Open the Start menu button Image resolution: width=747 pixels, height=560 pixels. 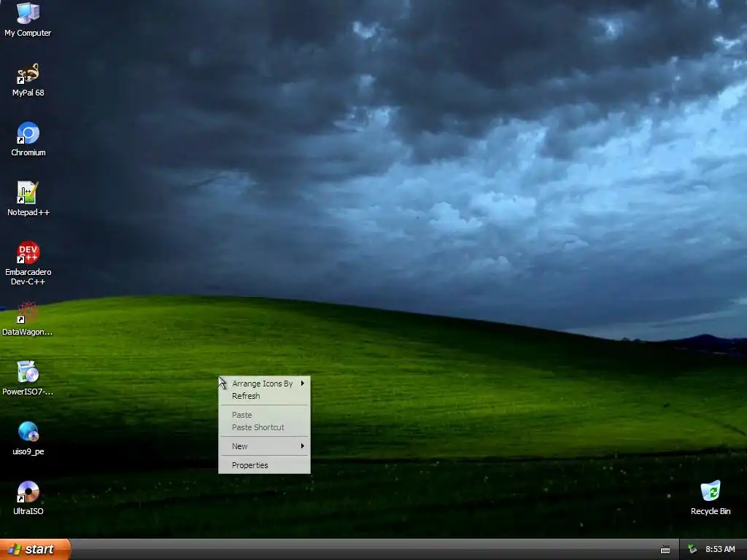coord(35,549)
